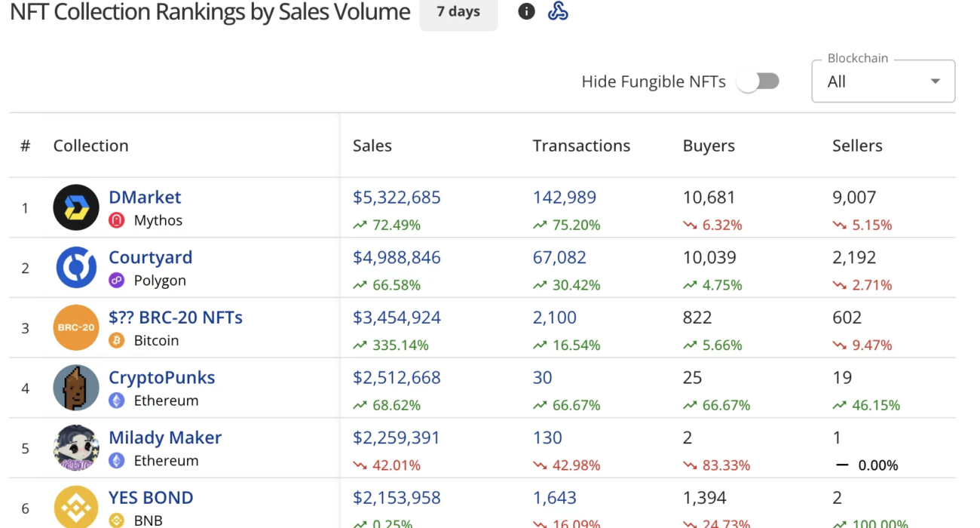Sort by the Transactions column header
Viewport: 980px width, 528px height.
581,146
